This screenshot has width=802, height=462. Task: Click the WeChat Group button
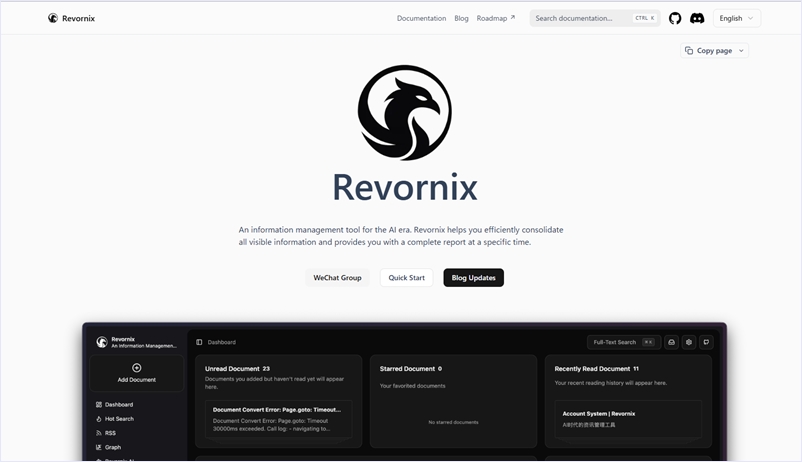pos(337,277)
